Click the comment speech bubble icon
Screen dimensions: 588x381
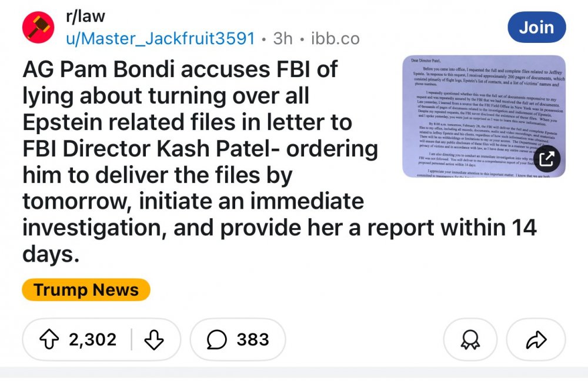(217, 340)
